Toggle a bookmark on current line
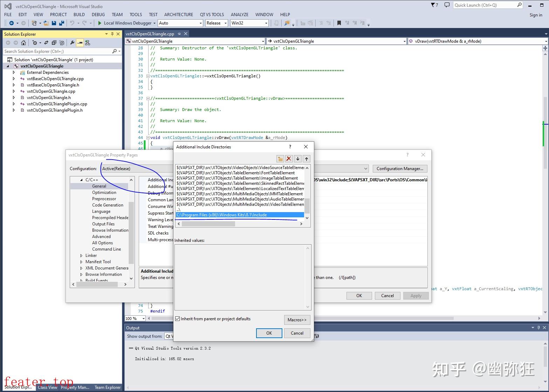The image size is (549, 392). [x=339, y=23]
